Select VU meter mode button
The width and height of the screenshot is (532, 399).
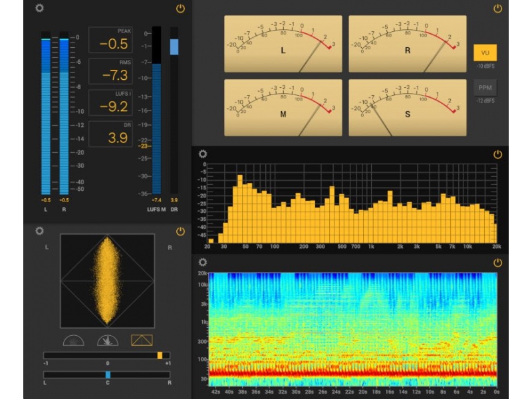[x=485, y=53]
